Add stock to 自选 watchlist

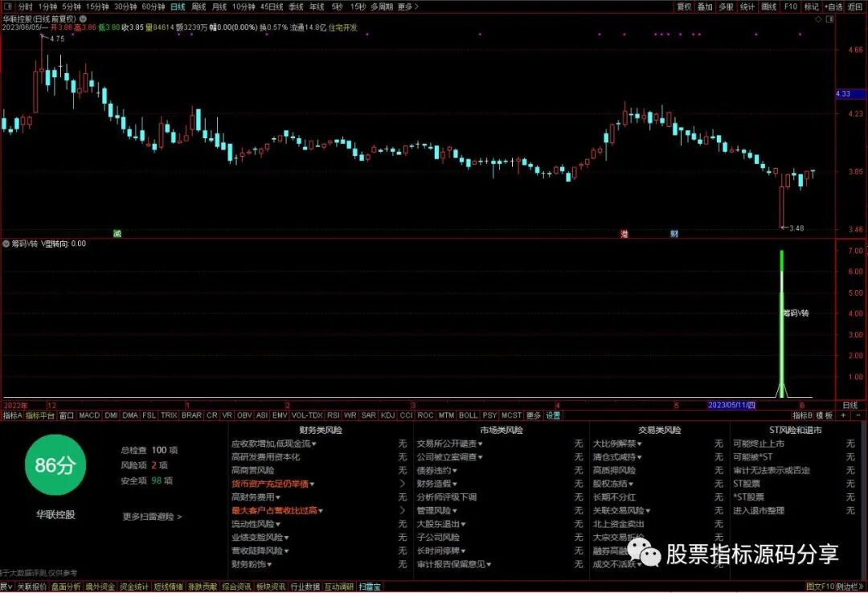833,6
